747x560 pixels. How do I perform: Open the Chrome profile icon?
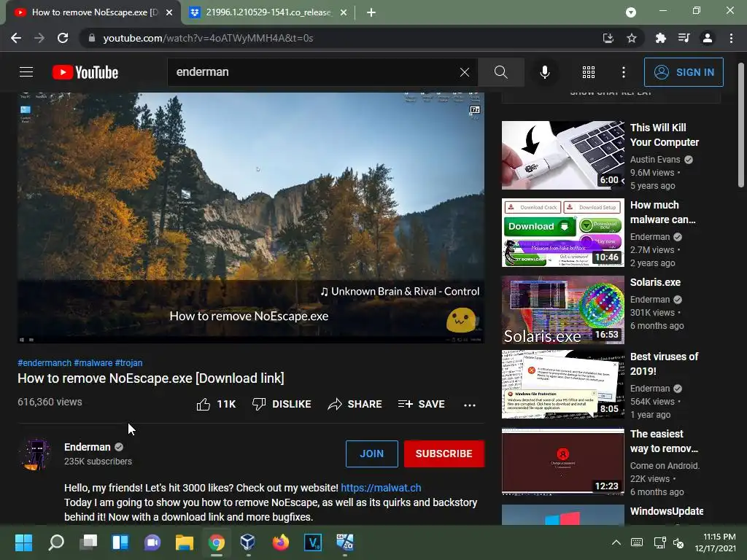pyautogui.click(x=708, y=38)
